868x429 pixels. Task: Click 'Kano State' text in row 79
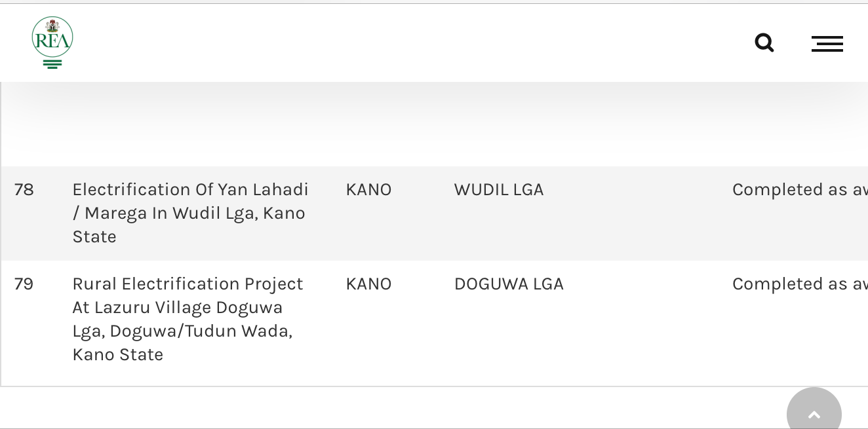118,355
